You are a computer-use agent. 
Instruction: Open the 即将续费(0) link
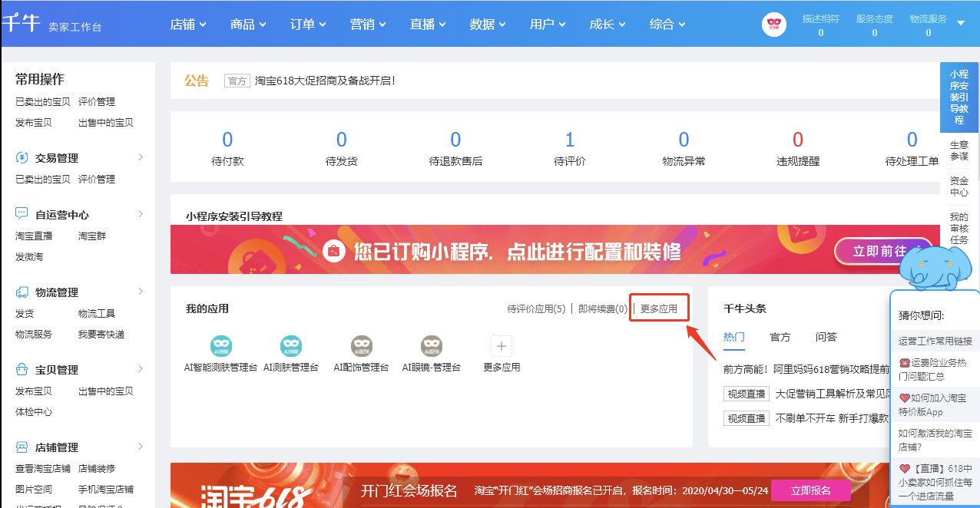[603, 309]
